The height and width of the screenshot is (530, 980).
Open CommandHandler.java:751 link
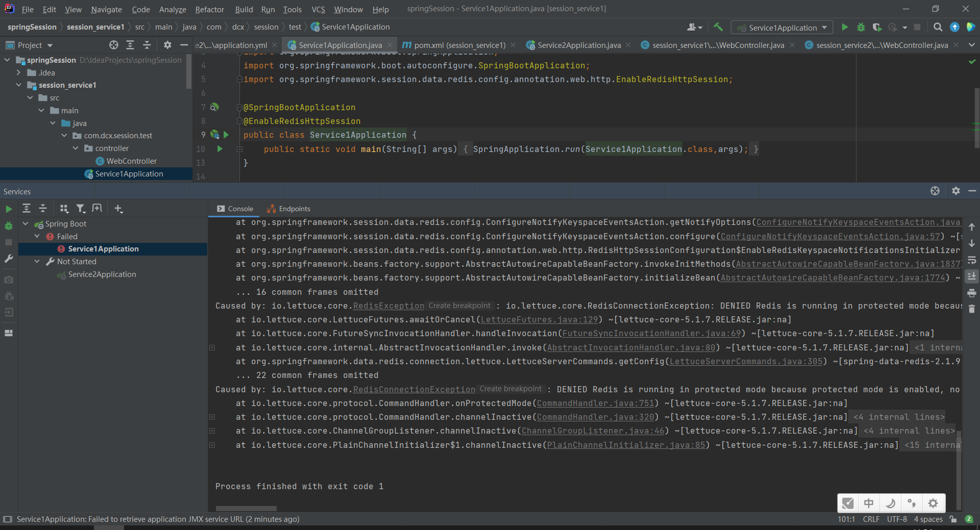(595, 403)
